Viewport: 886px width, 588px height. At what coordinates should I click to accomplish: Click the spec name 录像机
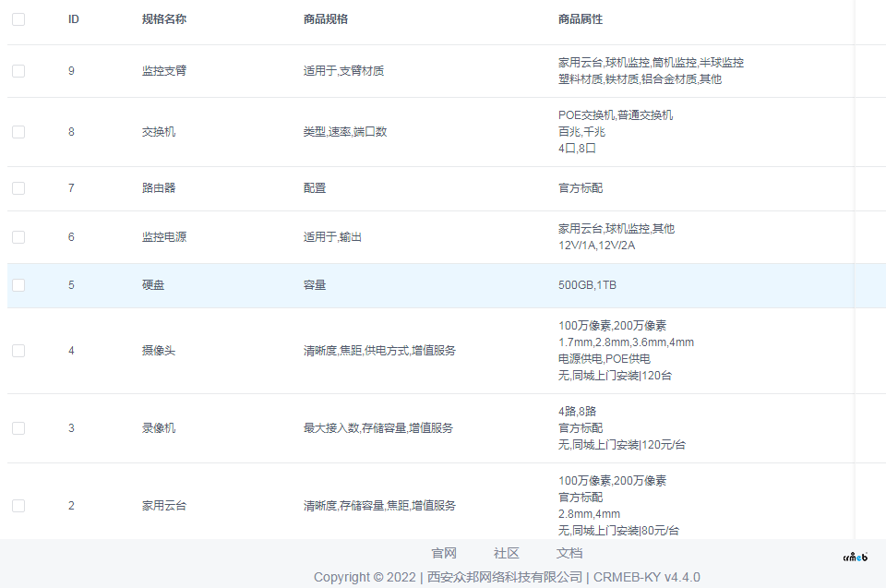[158, 428]
